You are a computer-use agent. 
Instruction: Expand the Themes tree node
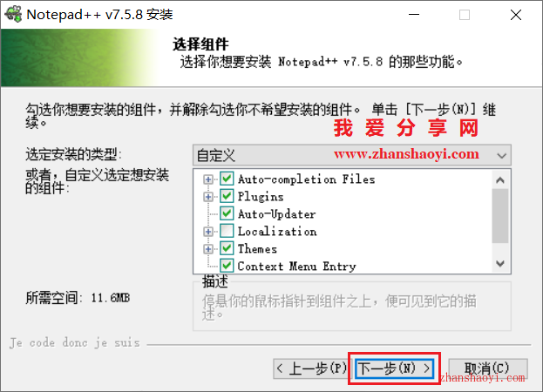[208, 249]
